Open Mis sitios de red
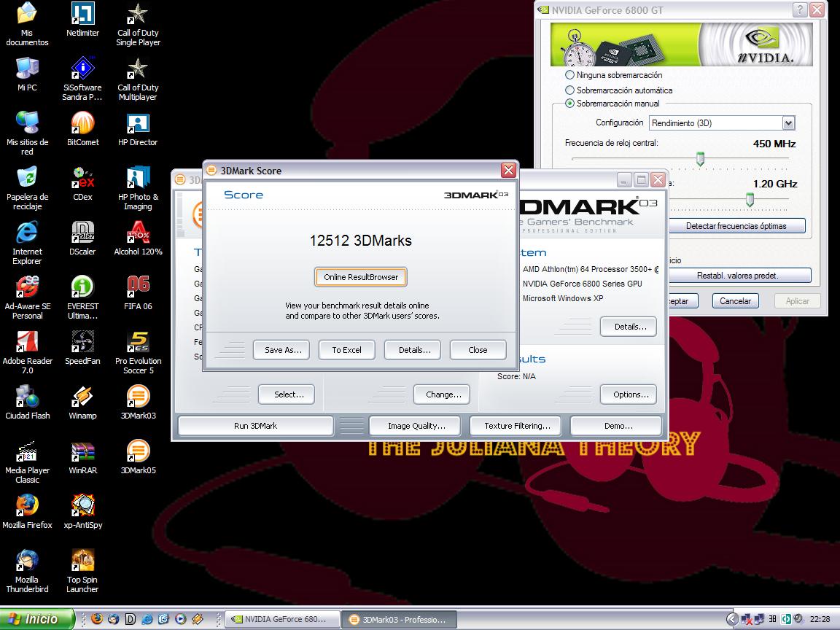The image size is (840, 630). coord(27,133)
